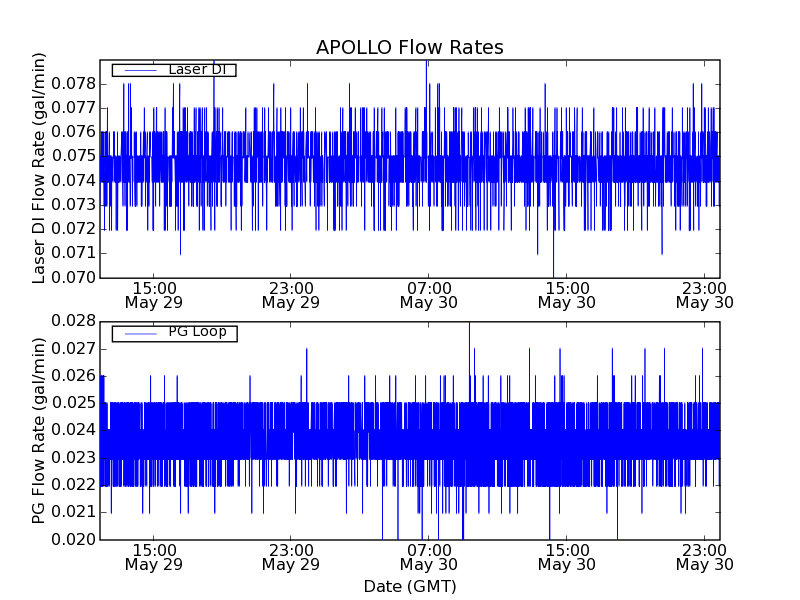
Task: Click the 15:00 May 30 tick under bottom plot
Action: [566, 557]
